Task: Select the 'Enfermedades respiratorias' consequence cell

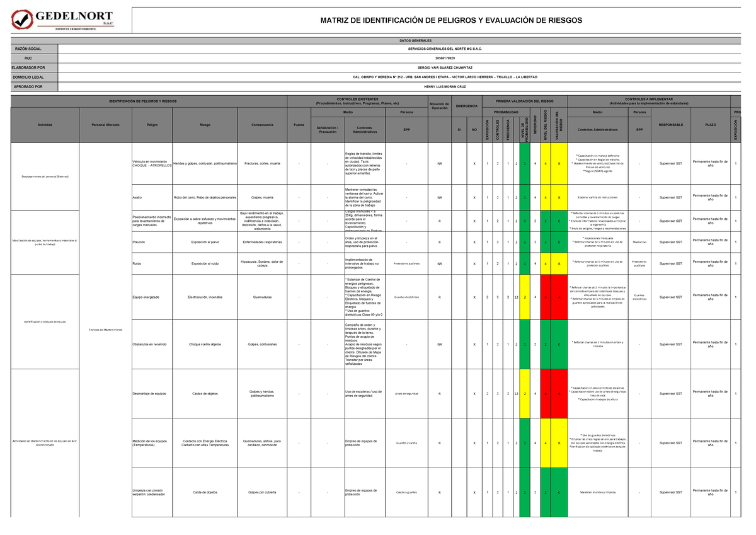Action: tap(262, 242)
